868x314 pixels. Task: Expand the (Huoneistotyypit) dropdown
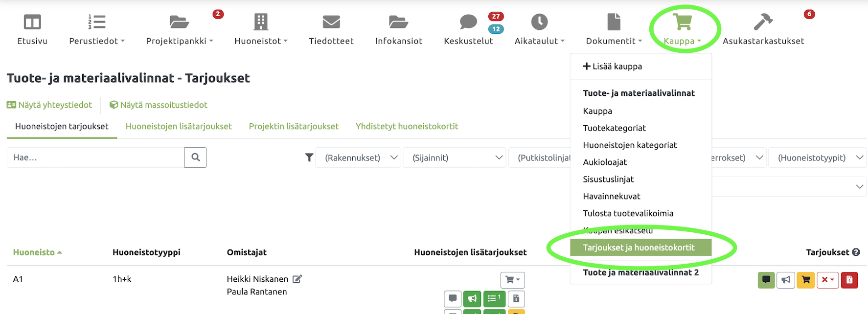click(817, 157)
